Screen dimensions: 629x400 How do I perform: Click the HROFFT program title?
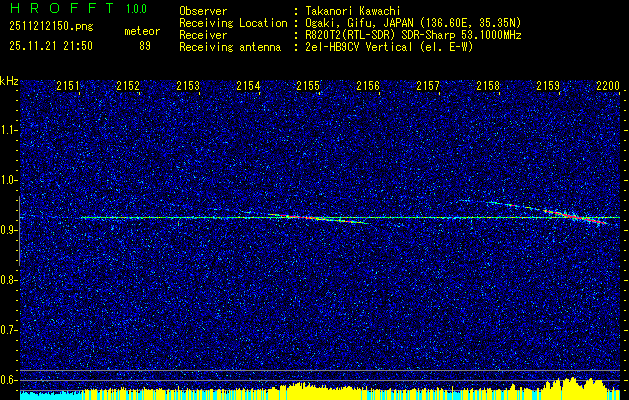(x=61, y=8)
